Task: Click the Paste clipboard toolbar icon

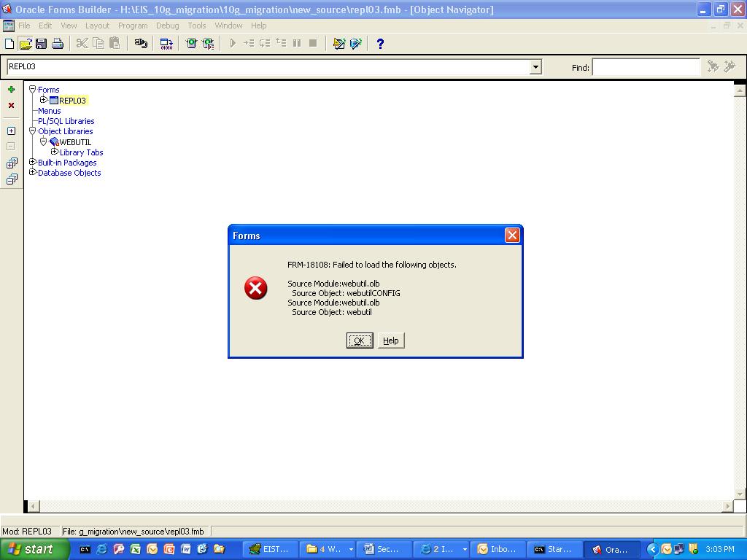Action: pyautogui.click(x=115, y=44)
